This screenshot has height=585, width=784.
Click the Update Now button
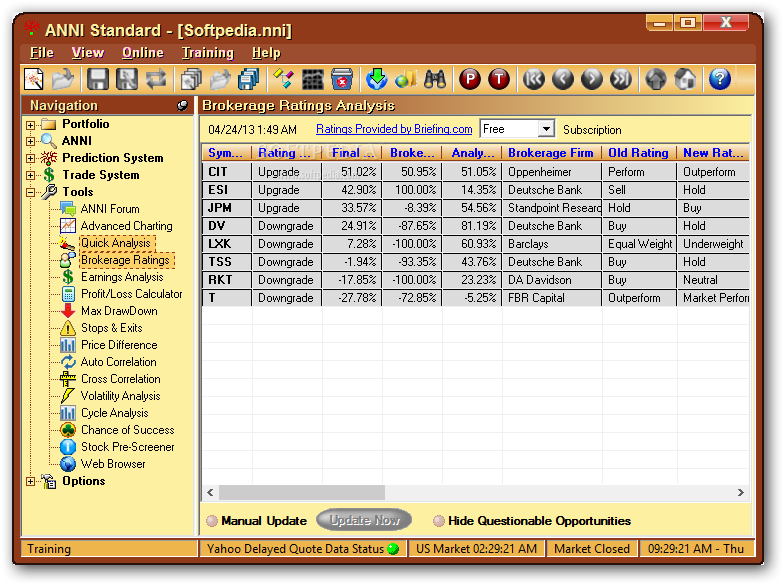pos(364,520)
